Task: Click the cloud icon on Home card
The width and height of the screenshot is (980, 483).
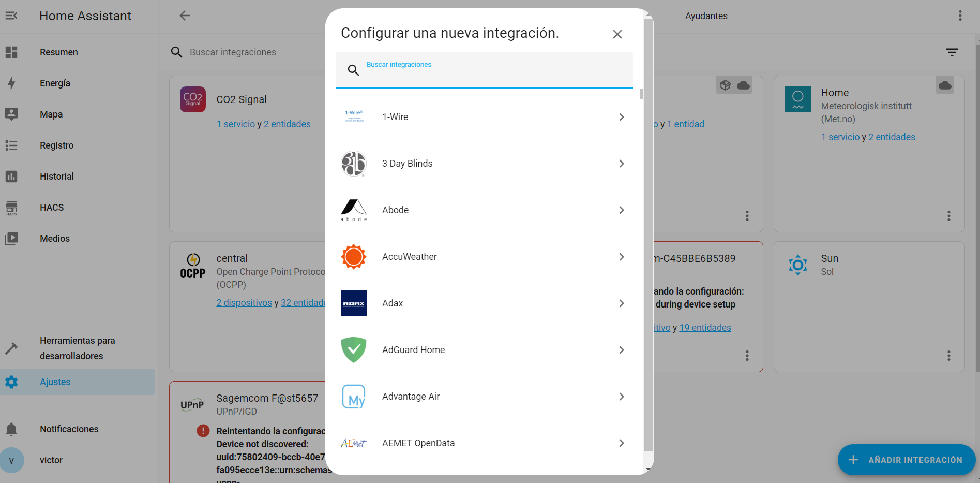Action: click(x=945, y=85)
